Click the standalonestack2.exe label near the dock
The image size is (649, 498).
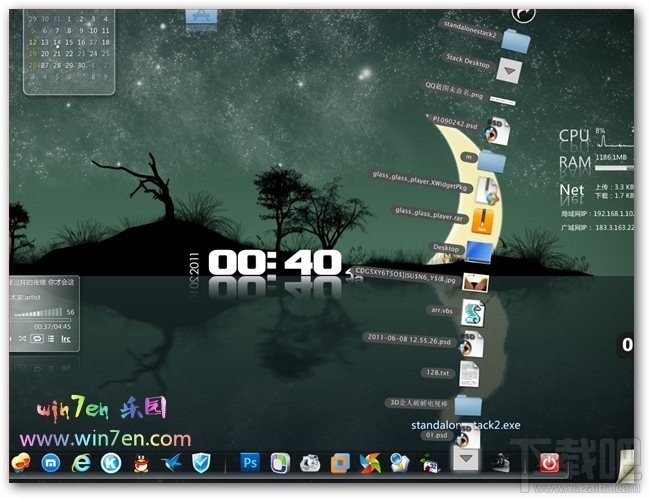[x=466, y=425]
